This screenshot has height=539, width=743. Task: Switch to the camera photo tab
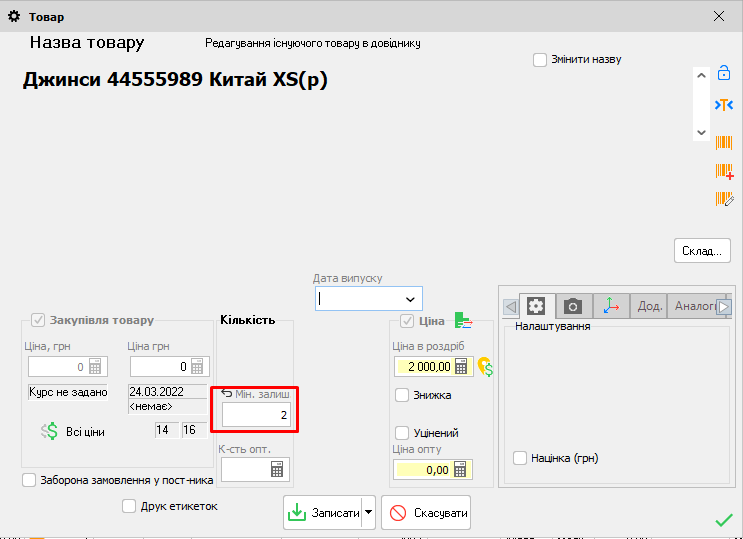[x=573, y=306]
